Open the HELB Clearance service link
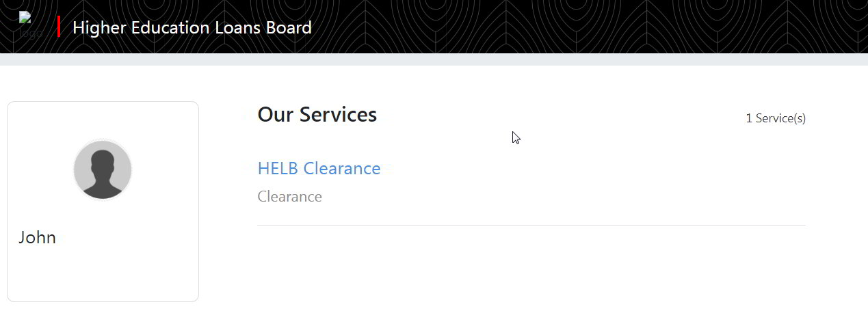 click(x=319, y=168)
